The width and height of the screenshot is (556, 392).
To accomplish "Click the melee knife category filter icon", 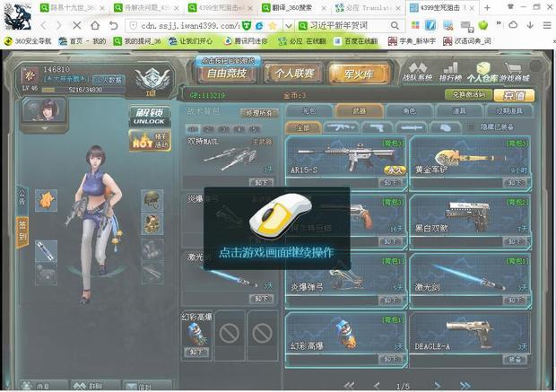I will [409, 127].
